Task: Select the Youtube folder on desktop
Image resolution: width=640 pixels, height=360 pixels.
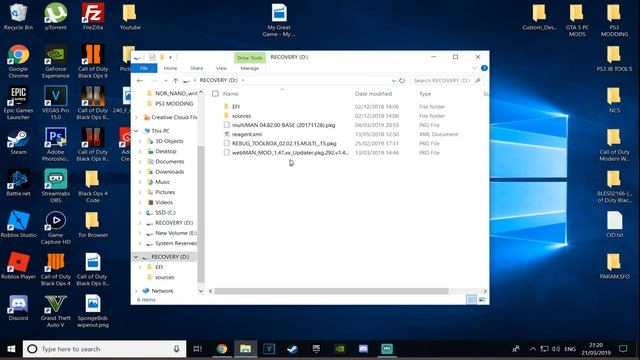Action: pos(130,16)
